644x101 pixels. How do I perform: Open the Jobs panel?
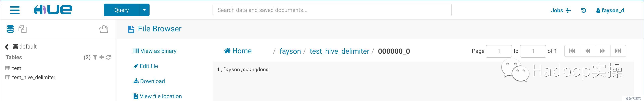[x=561, y=11]
